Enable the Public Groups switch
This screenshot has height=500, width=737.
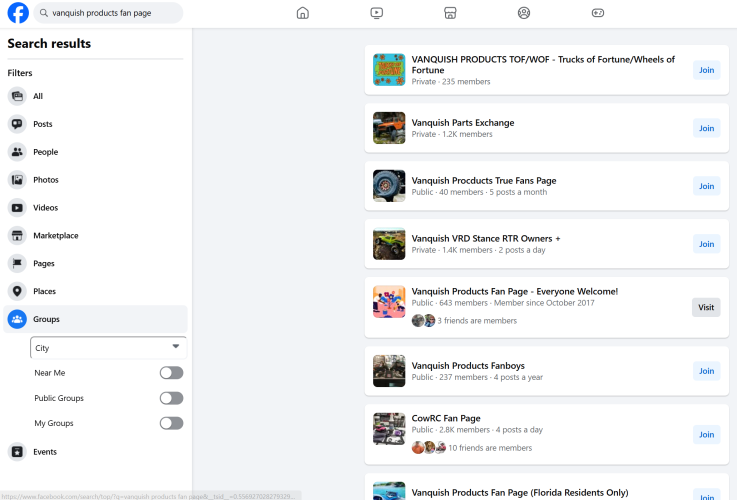click(171, 398)
